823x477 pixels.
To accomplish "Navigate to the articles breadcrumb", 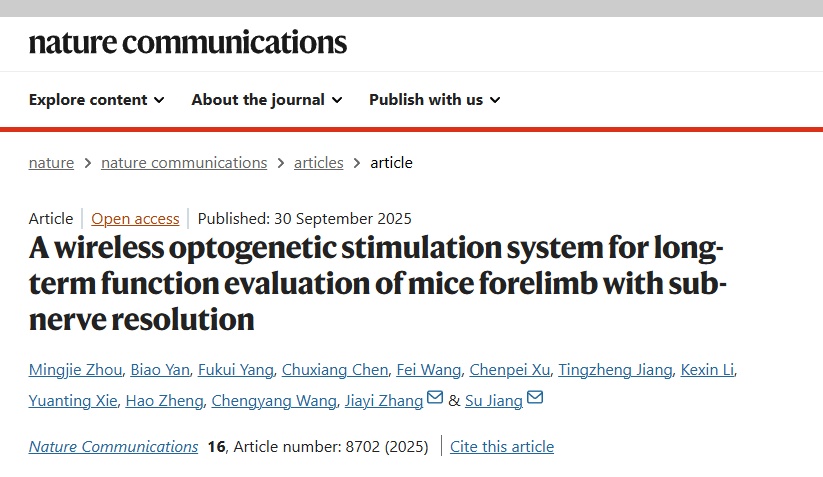I will tap(318, 163).
